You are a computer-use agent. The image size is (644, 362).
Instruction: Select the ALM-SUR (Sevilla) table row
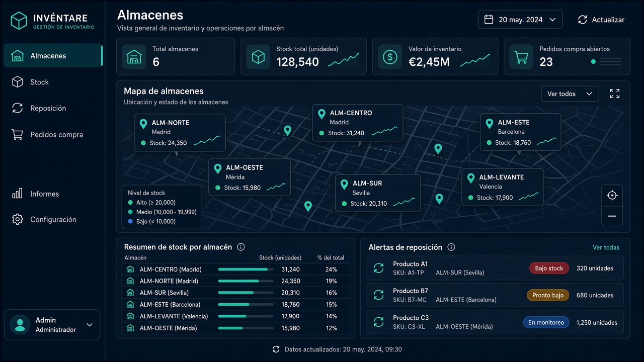click(x=235, y=293)
